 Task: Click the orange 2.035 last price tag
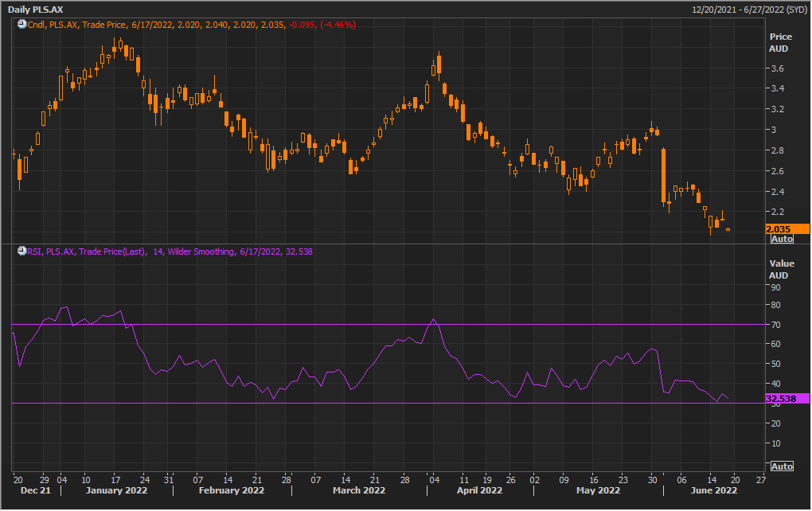[787, 229]
